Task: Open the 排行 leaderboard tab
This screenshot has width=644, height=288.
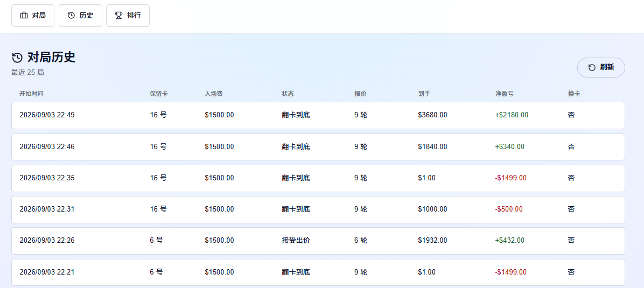Action: [128, 16]
